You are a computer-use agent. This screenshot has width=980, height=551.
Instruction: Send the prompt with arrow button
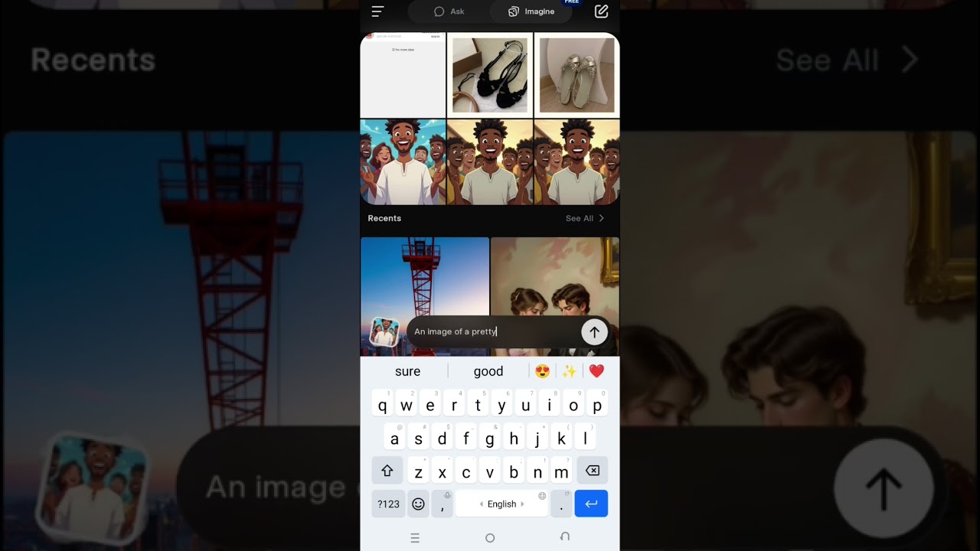pos(594,331)
